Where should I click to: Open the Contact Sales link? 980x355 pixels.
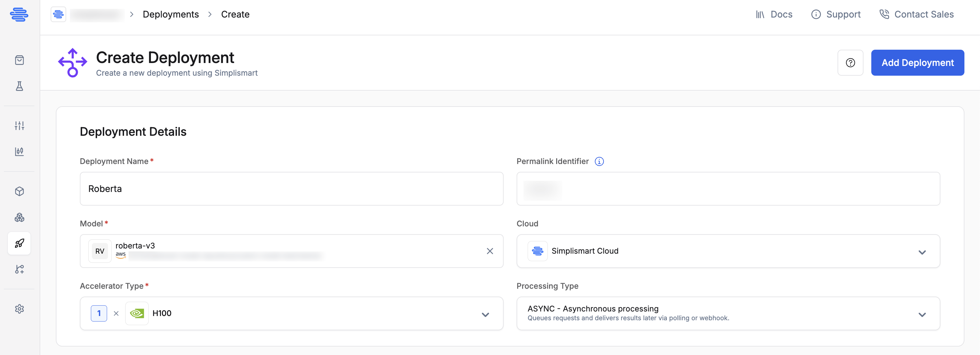click(x=916, y=15)
